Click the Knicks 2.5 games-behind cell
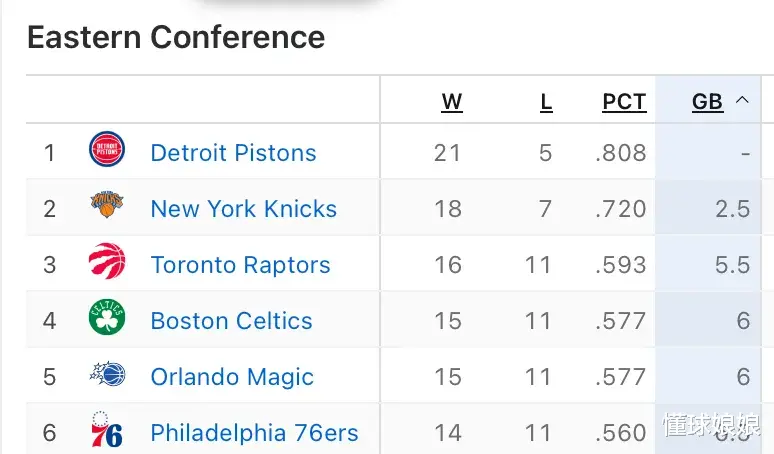This screenshot has width=774, height=454. tap(732, 209)
